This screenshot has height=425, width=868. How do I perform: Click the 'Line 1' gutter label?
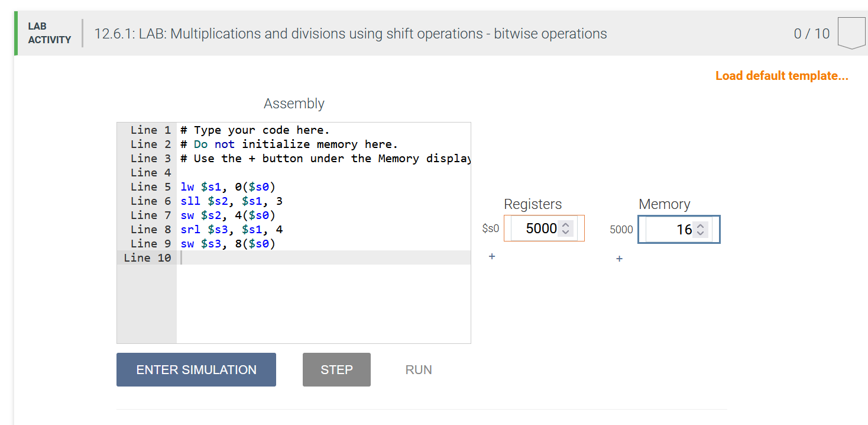(151, 130)
